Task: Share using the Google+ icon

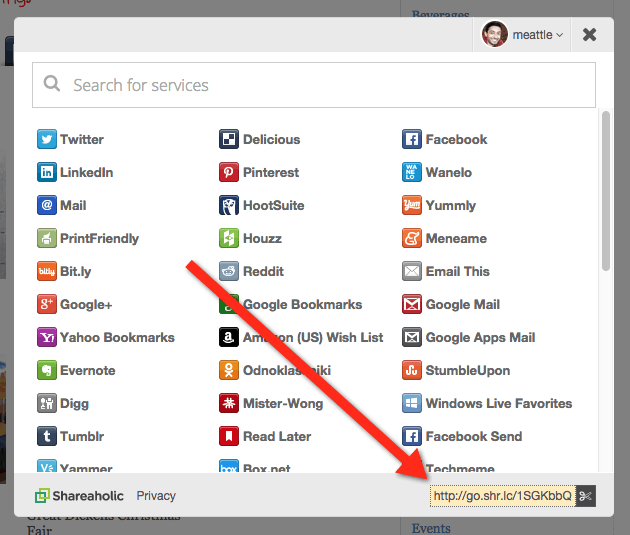Action: [47, 304]
